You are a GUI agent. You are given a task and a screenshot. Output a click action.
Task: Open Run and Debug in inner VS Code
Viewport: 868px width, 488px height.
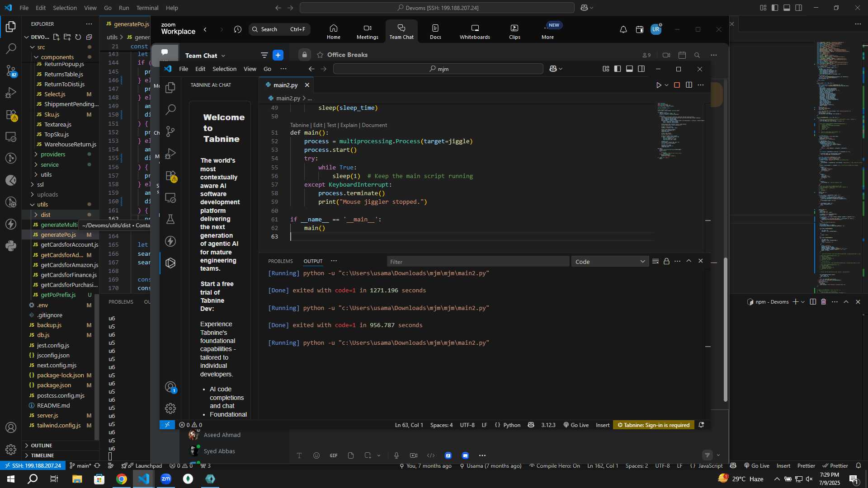[170, 154]
